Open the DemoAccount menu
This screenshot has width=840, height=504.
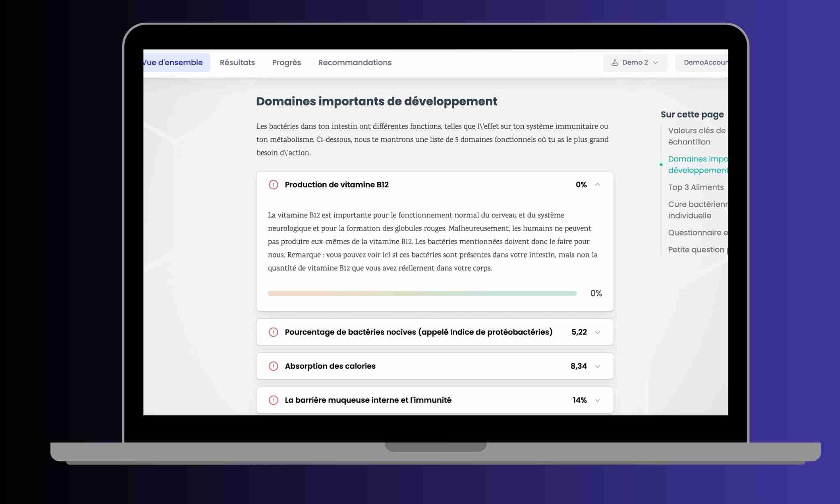(702, 62)
